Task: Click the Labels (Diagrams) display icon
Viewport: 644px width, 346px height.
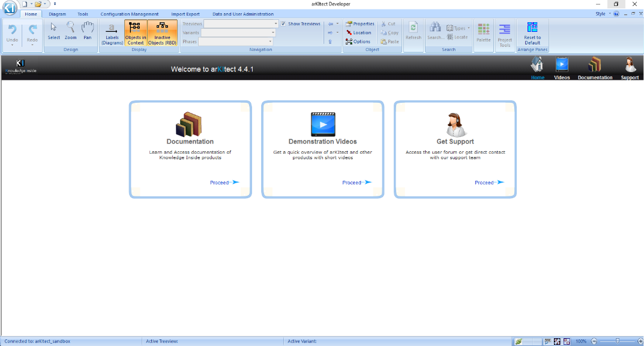Action: [x=112, y=33]
